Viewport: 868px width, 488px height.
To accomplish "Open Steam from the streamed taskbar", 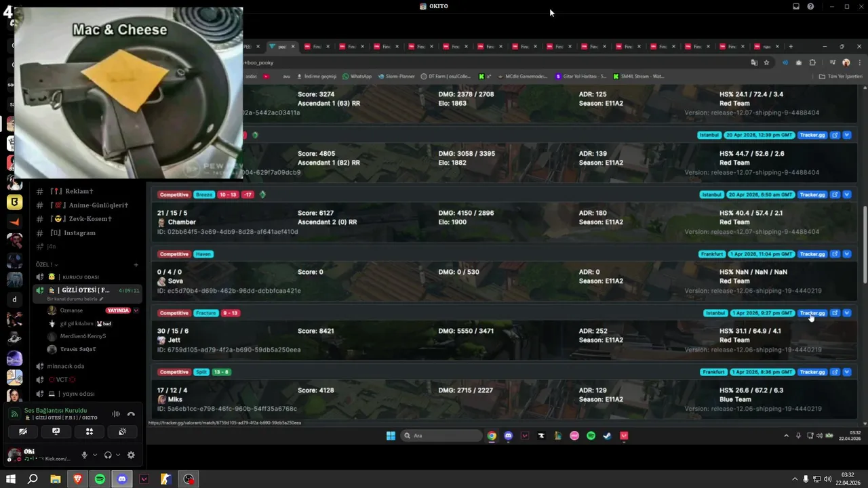I will click(x=607, y=436).
